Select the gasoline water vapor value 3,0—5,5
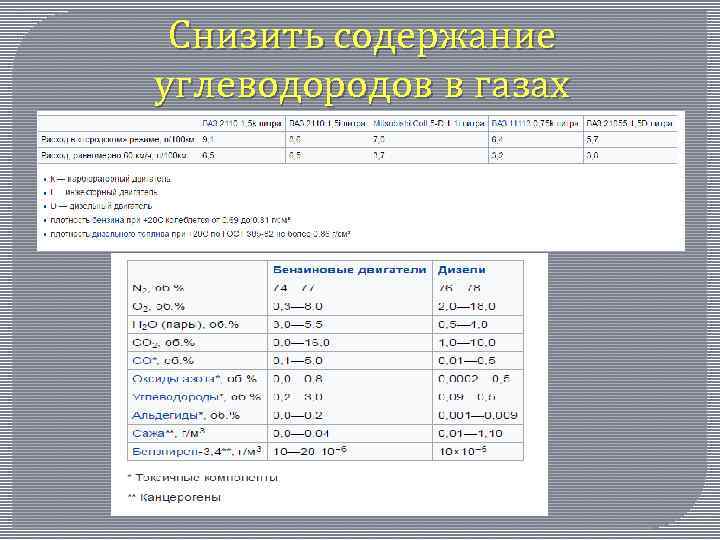Screen dimensions: 720x540 coord(298,325)
